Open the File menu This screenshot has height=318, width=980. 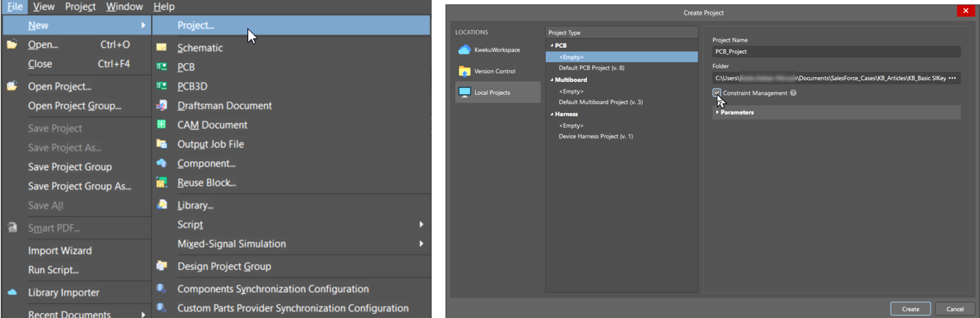click(x=15, y=7)
